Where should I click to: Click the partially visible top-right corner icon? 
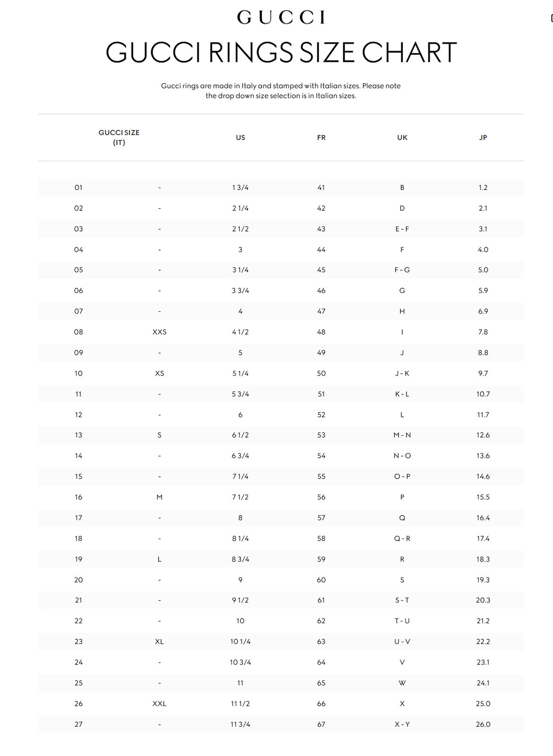click(551, 18)
